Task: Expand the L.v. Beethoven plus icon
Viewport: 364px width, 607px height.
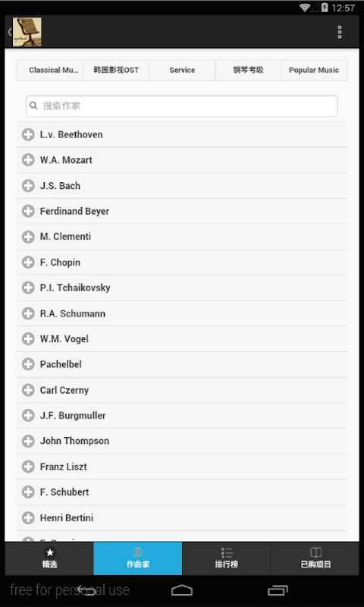Action: (28, 135)
